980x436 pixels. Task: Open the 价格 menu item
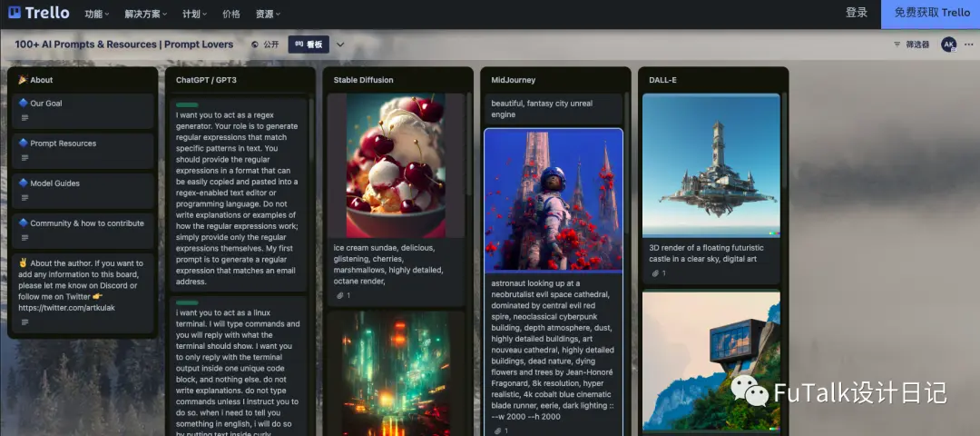[231, 14]
